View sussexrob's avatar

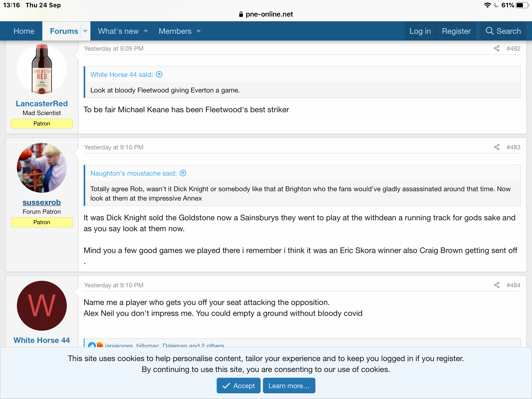pyautogui.click(x=42, y=168)
